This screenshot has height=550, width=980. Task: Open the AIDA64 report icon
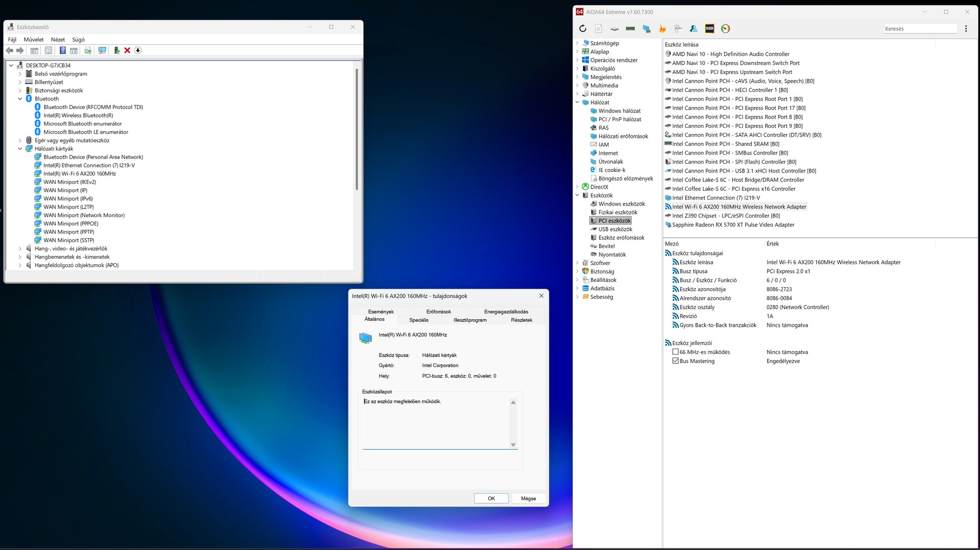tap(598, 29)
